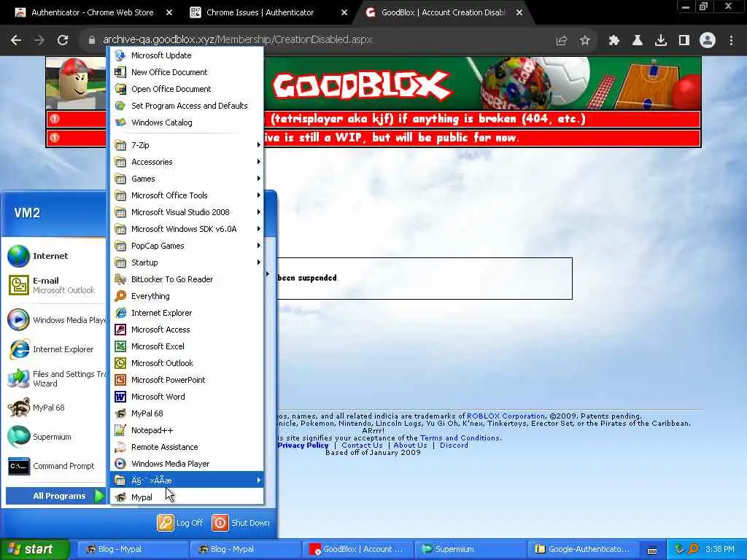Click the Mypal entry at the list bottom
The width and height of the screenshot is (747, 560).
point(187,497)
